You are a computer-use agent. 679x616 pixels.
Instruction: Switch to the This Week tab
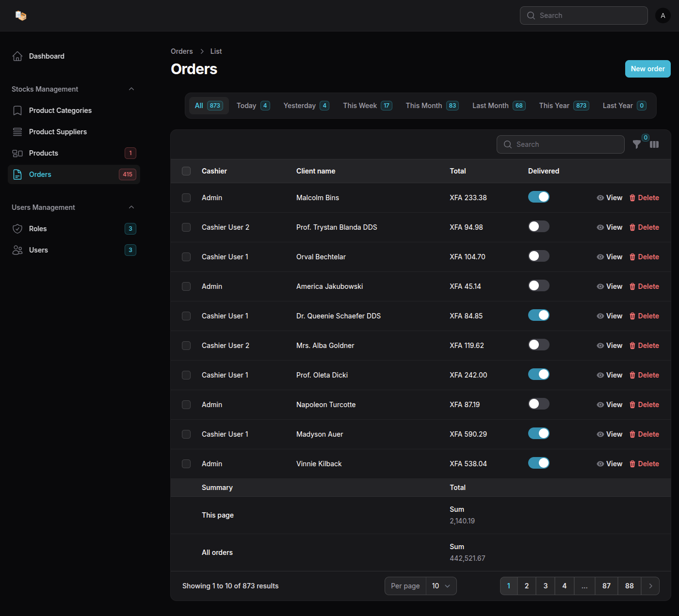(367, 106)
